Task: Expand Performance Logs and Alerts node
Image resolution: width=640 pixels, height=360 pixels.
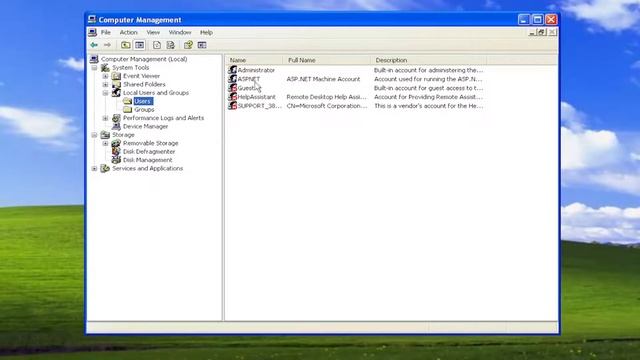Action: coord(105,118)
